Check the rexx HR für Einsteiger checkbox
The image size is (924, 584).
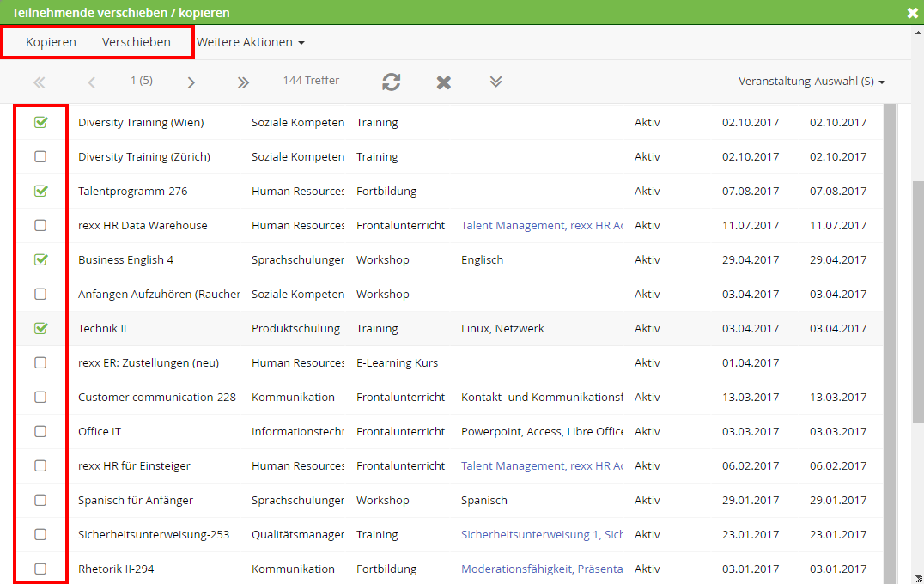click(40, 465)
